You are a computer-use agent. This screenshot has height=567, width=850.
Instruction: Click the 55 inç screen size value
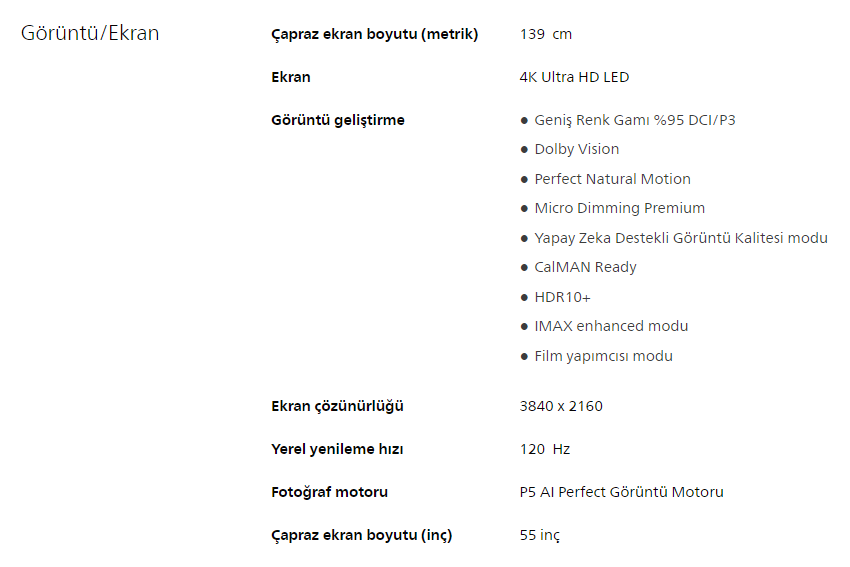coord(540,535)
